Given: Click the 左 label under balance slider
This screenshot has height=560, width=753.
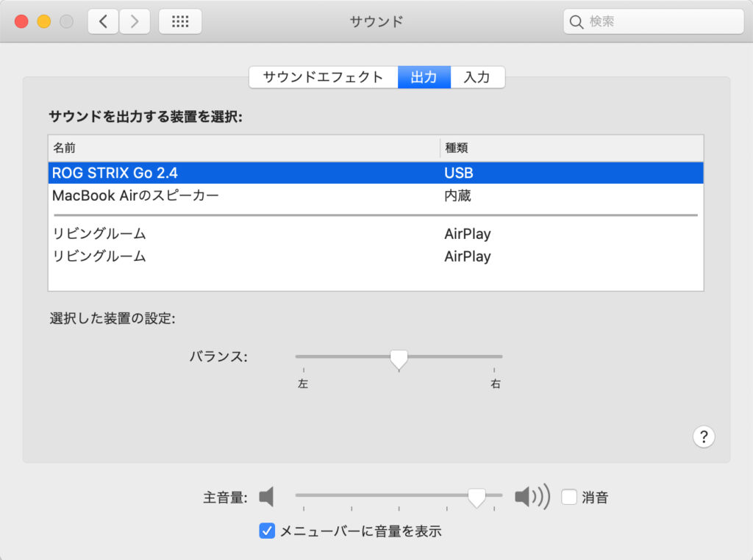Looking at the screenshot, I should tap(303, 384).
